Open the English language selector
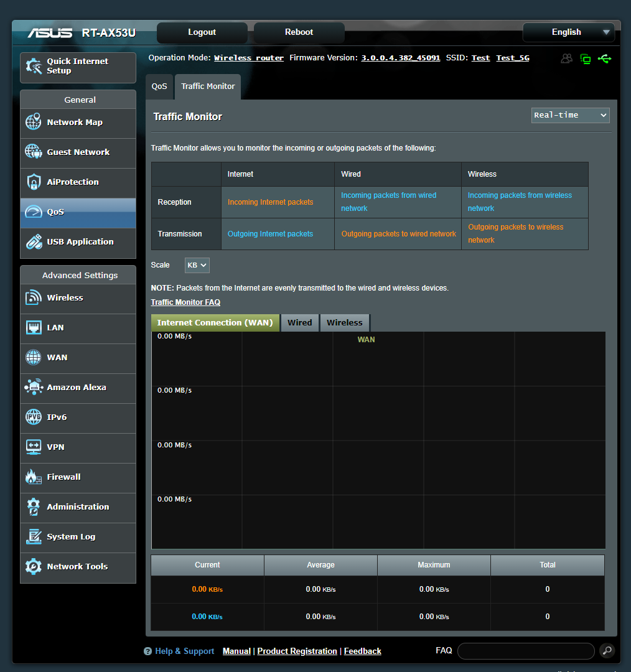Screen dimensions: 631x672 tap(568, 32)
